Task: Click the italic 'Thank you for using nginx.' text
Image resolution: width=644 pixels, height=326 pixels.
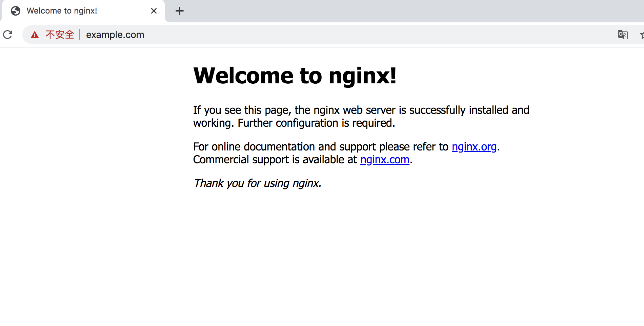Action: point(257,183)
